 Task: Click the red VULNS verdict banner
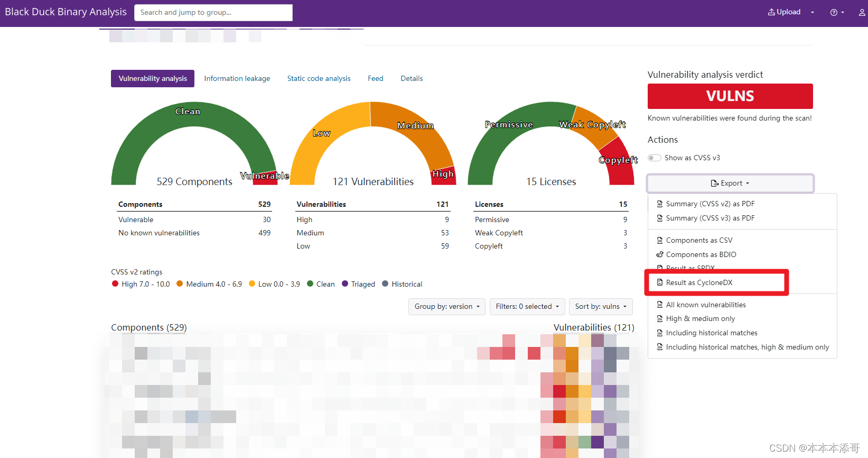click(x=730, y=96)
